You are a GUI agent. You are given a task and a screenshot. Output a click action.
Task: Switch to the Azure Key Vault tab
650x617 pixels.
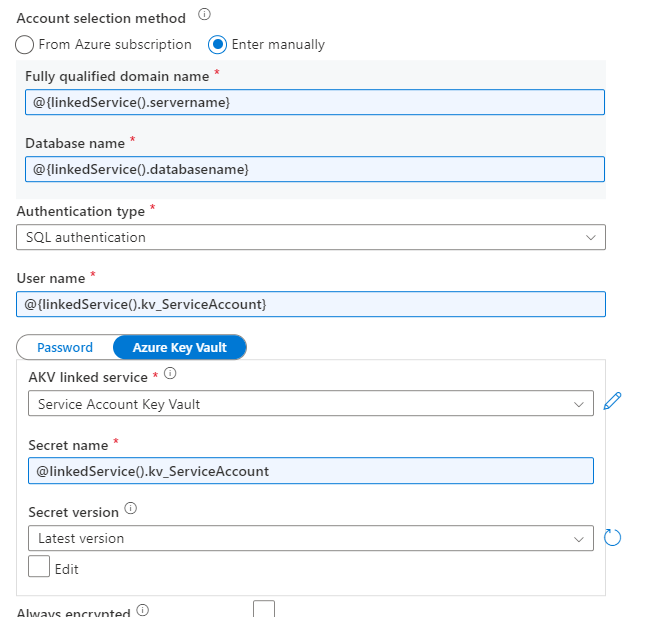[180, 347]
